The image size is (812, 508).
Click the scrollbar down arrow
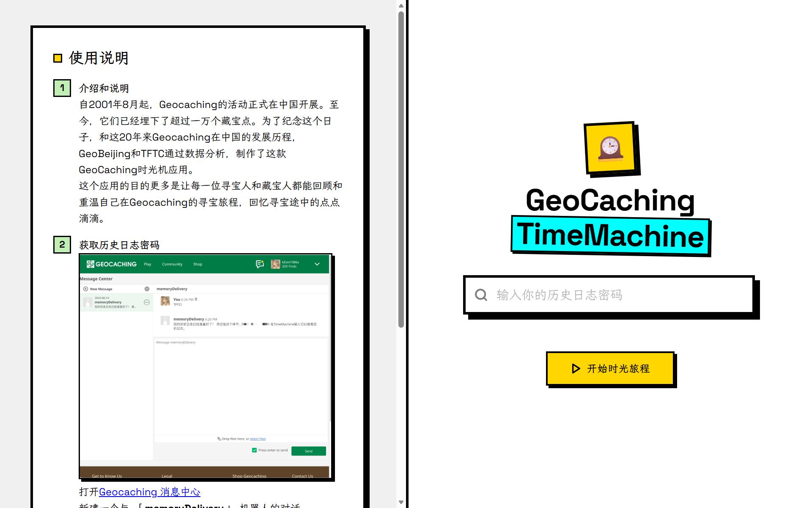click(401, 502)
